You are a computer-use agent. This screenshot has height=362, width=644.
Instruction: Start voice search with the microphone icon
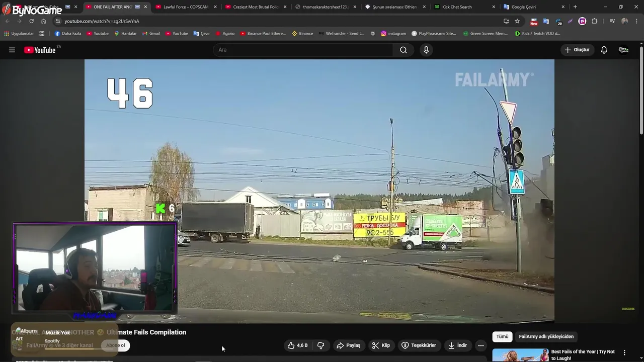pyautogui.click(x=426, y=50)
